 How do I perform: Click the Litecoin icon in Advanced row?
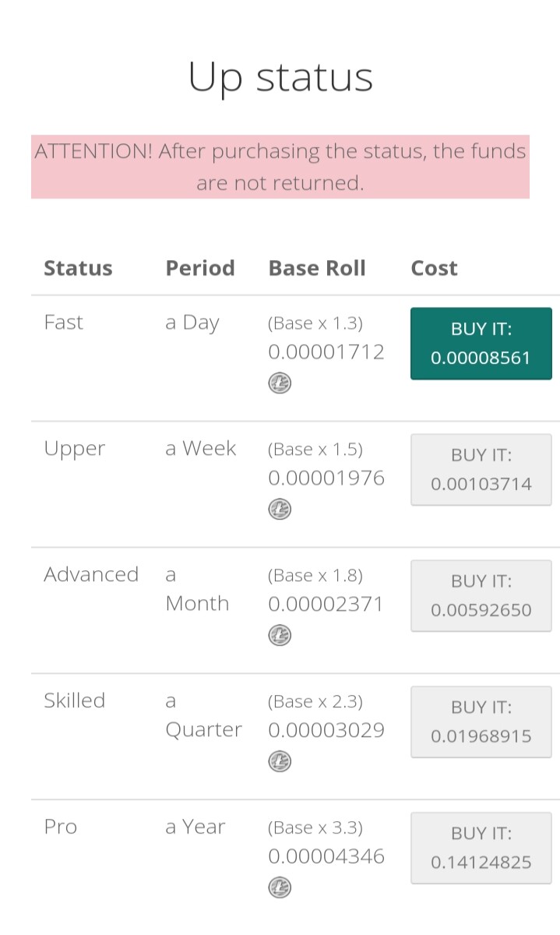pyautogui.click(x=280, y=635)
